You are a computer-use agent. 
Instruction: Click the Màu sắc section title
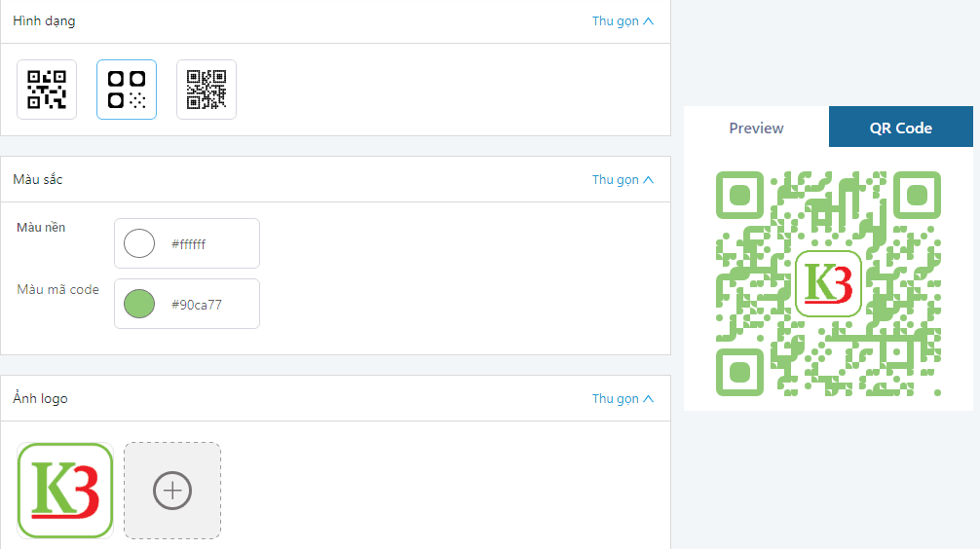tap(37, 180)
